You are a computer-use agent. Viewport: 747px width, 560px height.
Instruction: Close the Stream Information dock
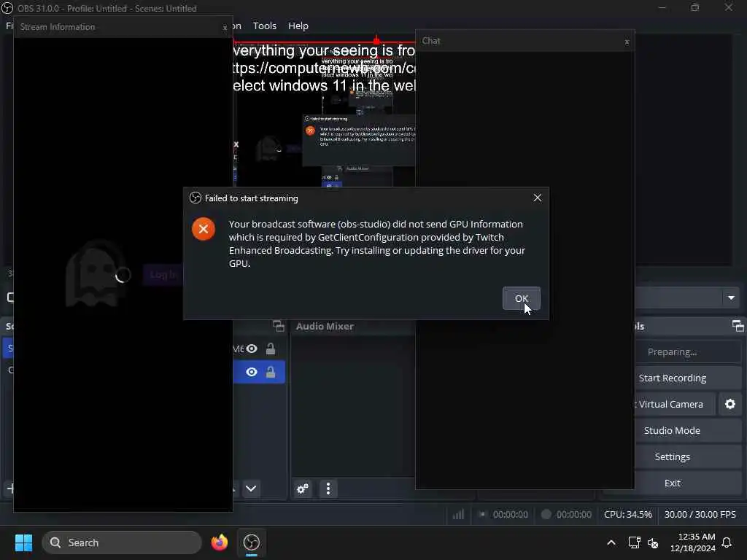point(225,28)
